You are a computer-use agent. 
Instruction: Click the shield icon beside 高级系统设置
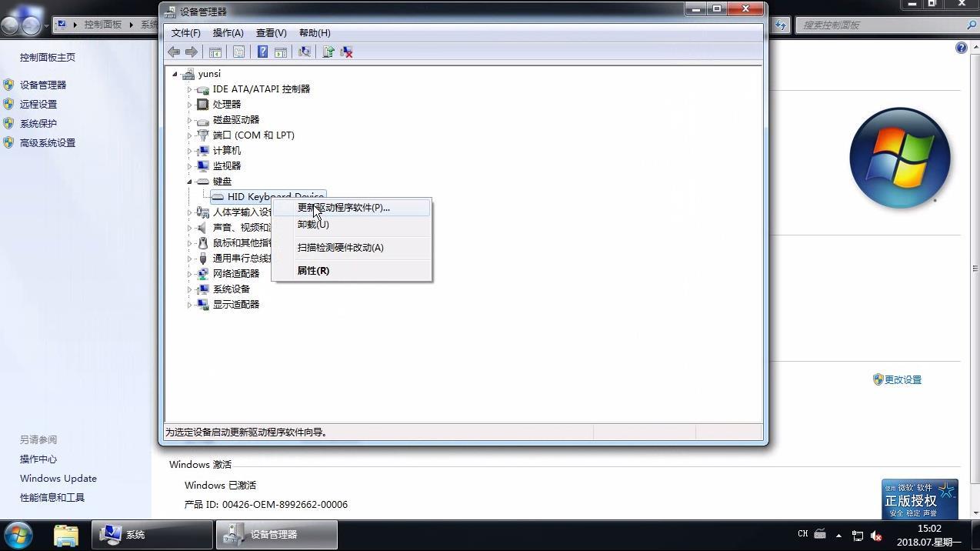pyautogui.click(x=8, y=142)
